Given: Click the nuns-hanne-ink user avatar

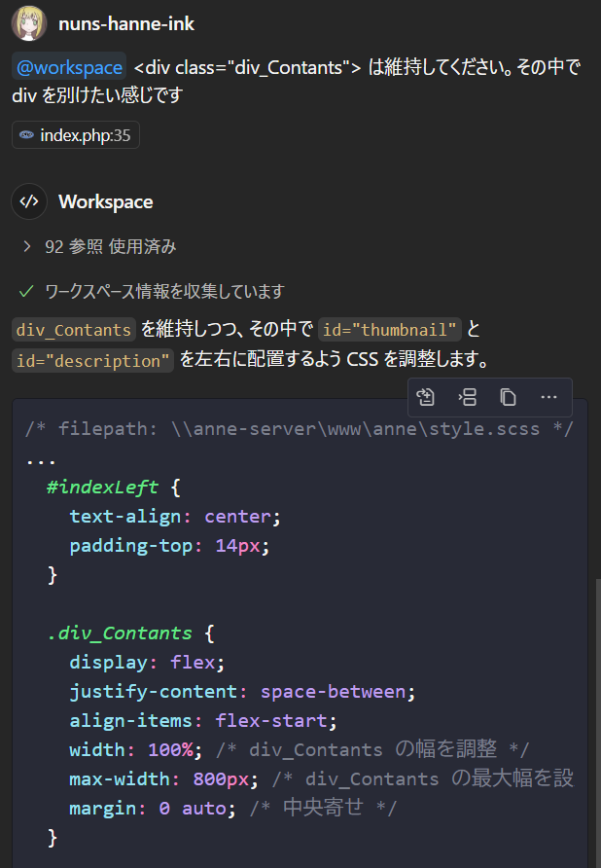Looking at the screenshot, I should click(29, 23).
